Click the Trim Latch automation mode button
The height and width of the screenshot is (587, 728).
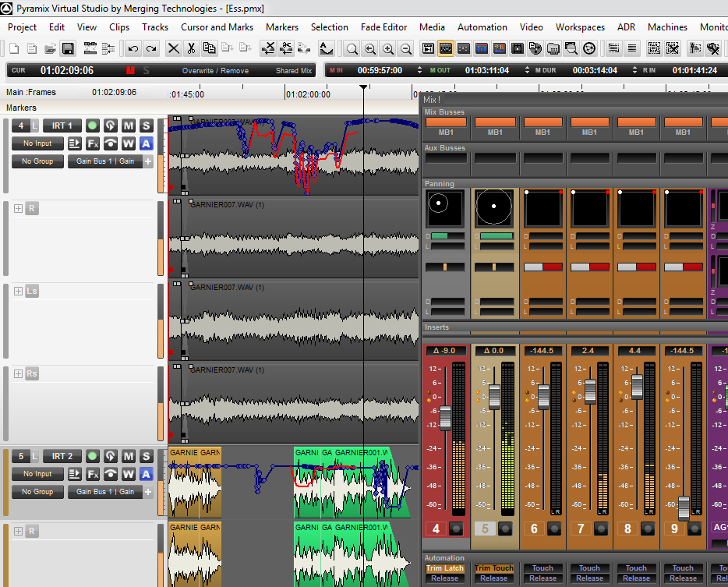(444, 568)
